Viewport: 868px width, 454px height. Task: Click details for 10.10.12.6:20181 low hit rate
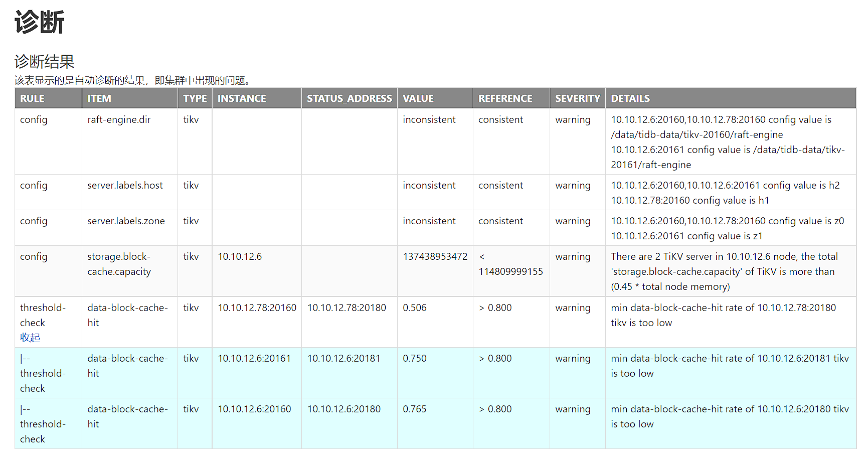point(730,366)
